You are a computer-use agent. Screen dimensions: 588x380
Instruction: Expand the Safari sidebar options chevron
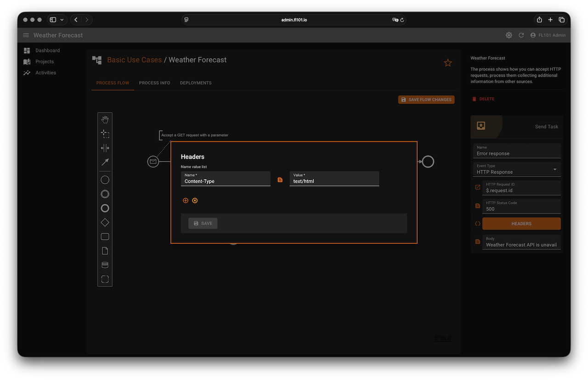tap(62, 20)
